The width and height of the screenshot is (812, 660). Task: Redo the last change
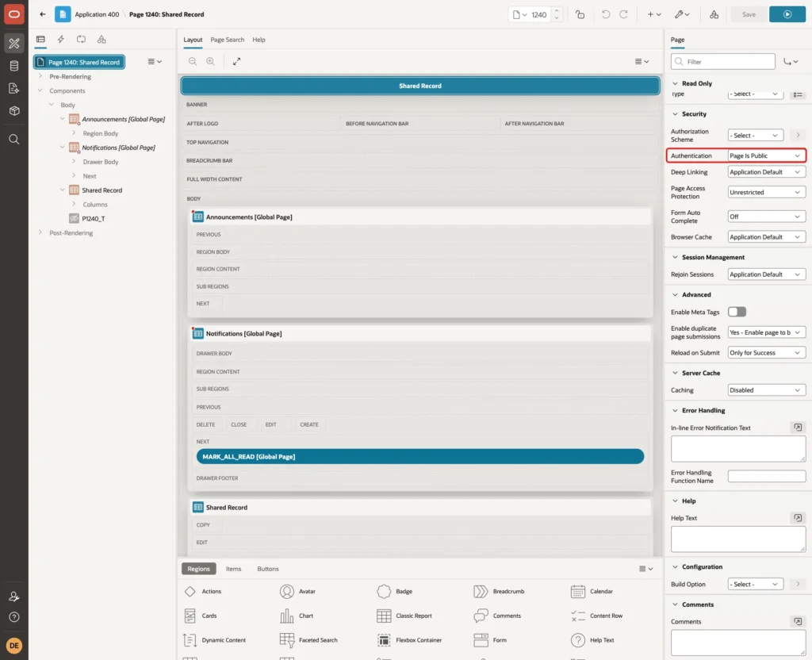(x=623, y=14)
